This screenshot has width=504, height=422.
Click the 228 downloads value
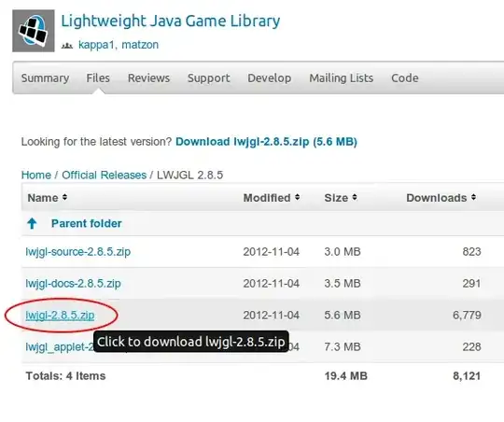pyautogui.click(x=471, y=346)
